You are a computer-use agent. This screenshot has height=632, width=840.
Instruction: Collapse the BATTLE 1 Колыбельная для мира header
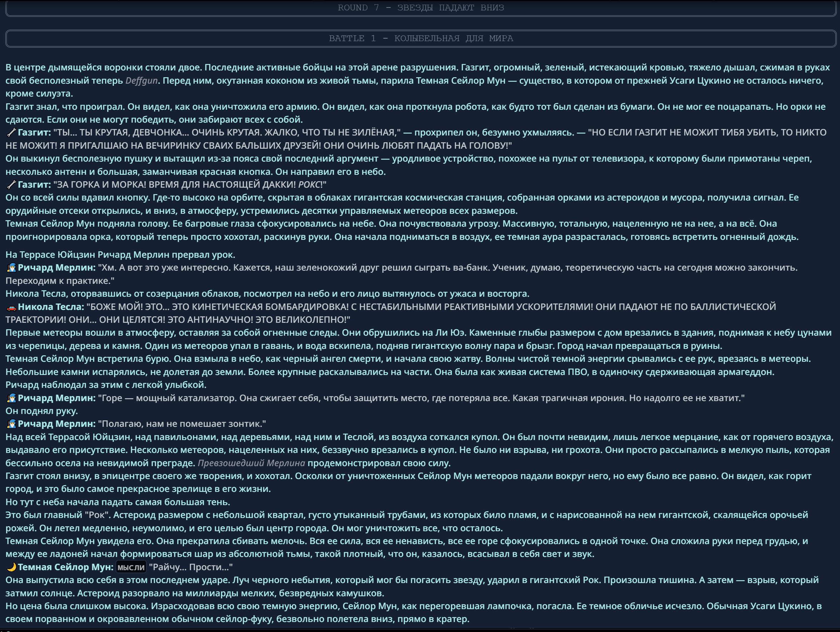coord(421,39)
